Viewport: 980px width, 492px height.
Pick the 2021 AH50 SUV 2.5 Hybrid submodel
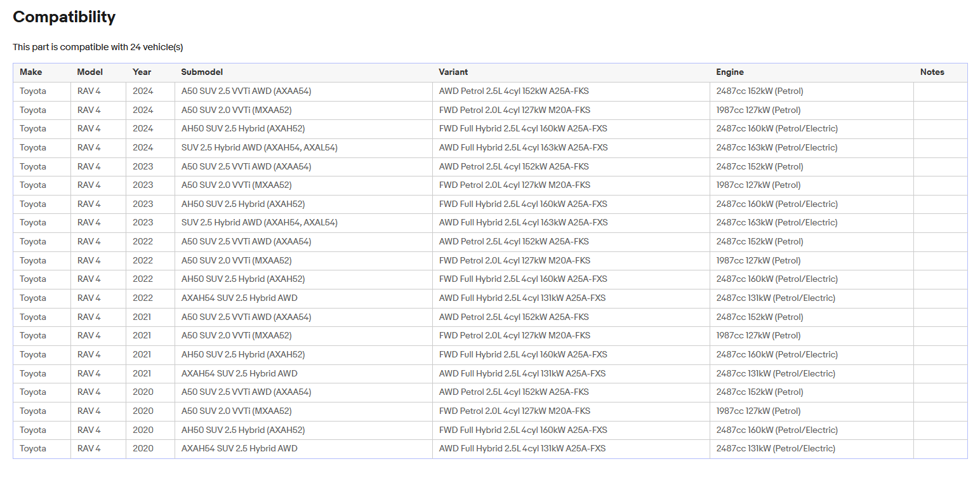pyautogui.click(x=303, y=355)
